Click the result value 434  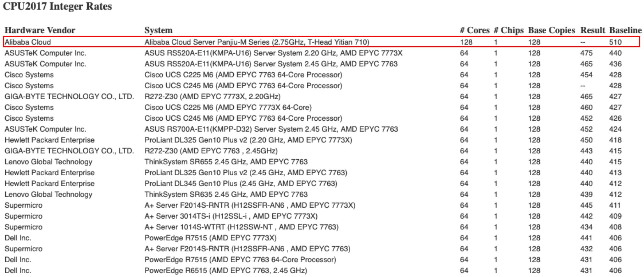point(586,227)
